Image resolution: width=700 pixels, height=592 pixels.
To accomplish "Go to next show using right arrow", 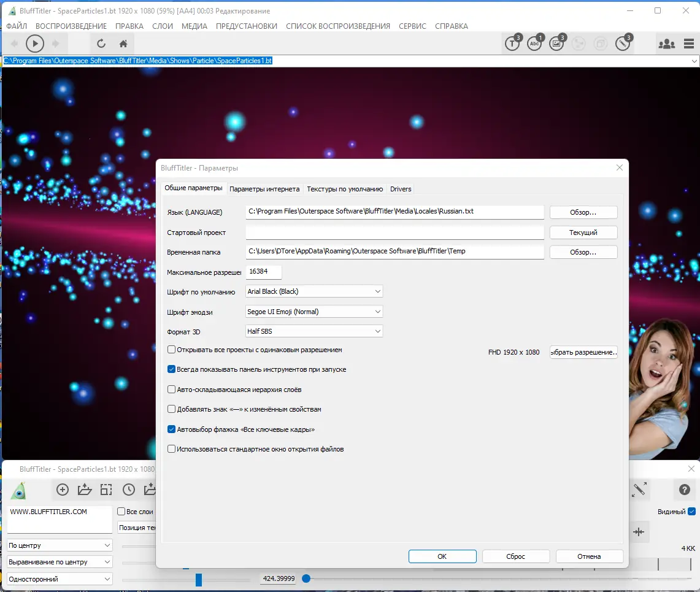I will pyautogui.click(x=56, y=44).
